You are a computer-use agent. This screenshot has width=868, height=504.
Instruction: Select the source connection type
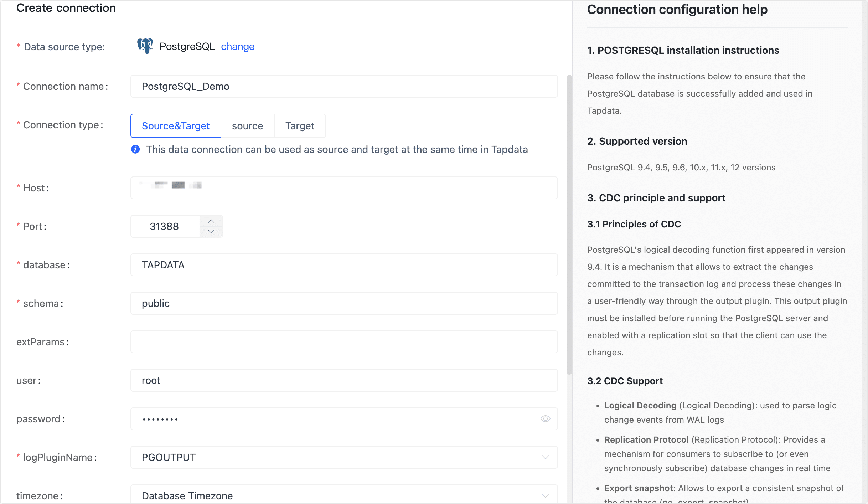tap(247, 126)
